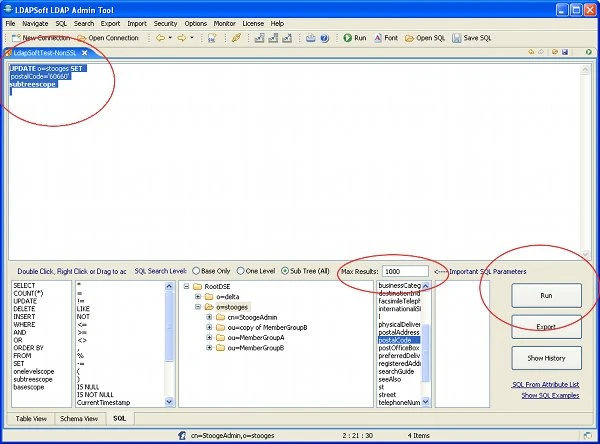Click the green circle icon at the tab bar's right end

click(x=589, y=52)
